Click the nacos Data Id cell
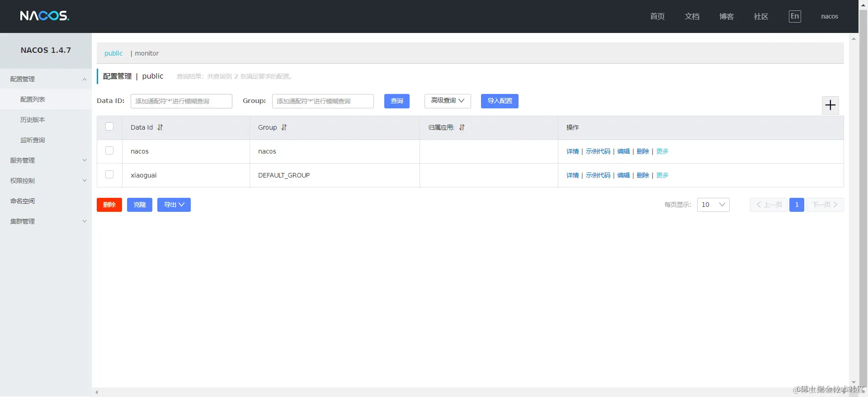The height and width of the screenshot is (397, 868). (186, 151)
